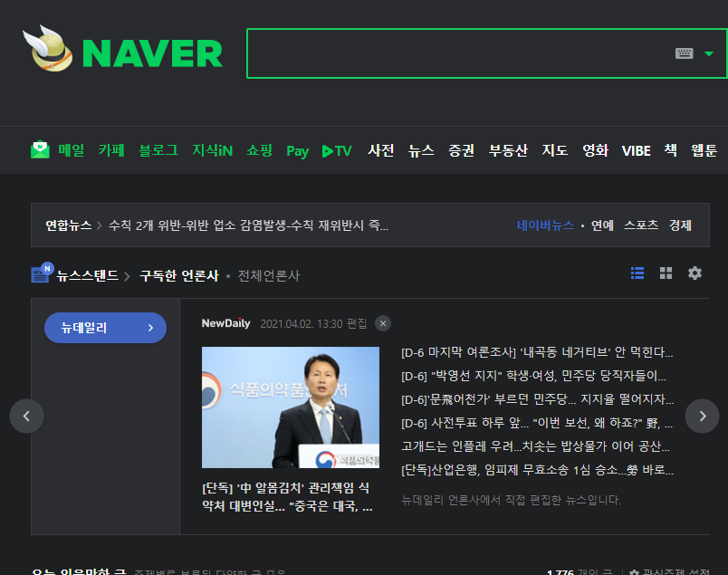Open 지식iN service

click(x=213, y=150)
